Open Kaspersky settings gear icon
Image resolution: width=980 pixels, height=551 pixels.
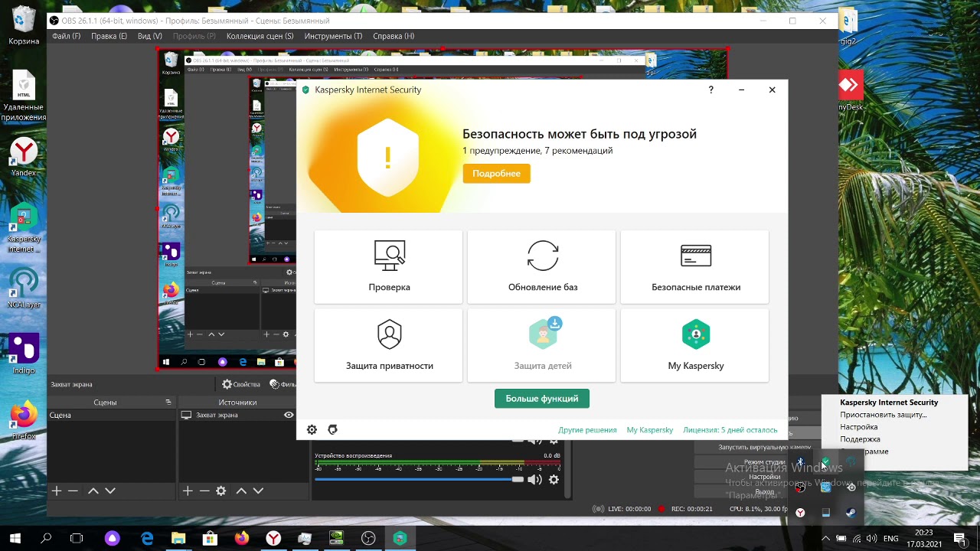click(x=312, y=430)
